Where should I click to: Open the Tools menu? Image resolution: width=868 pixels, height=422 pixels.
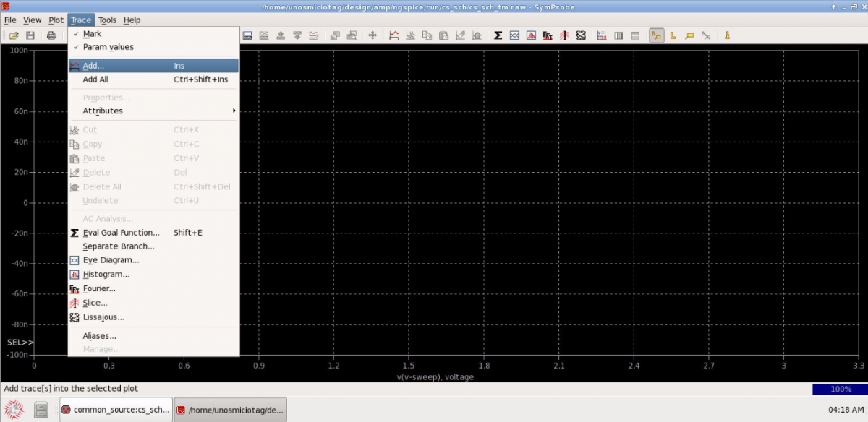[107, 20]
